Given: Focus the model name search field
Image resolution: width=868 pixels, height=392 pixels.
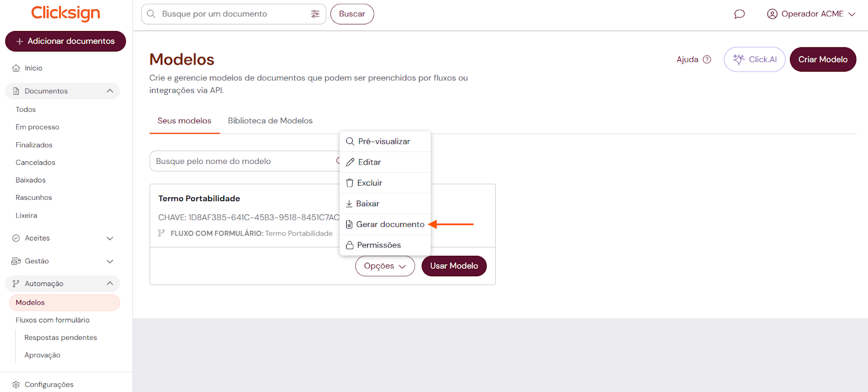Looking at the screenshot, I should click(x=244, y=161).
